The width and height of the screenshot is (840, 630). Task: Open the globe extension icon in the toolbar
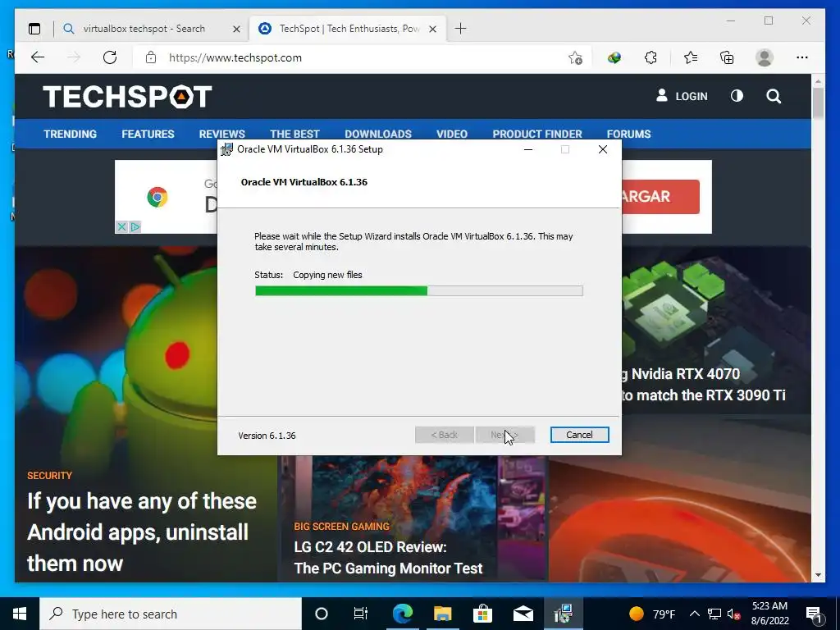coord(614,57)
